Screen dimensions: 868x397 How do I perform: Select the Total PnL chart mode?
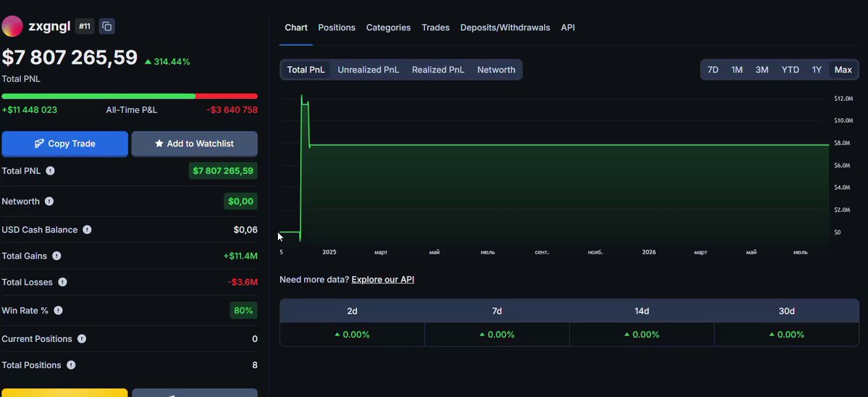click(306, 70)
